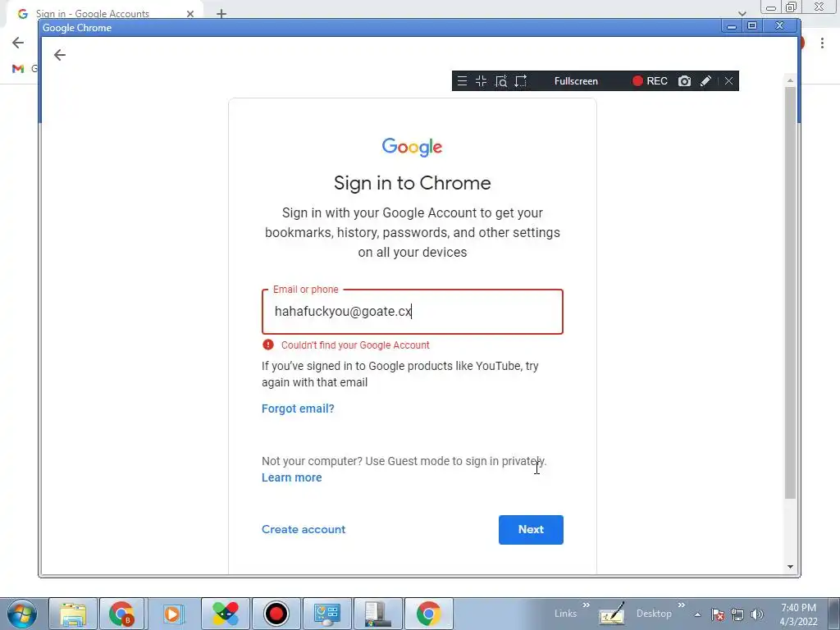Viewport: 840px width, 630px height.
Task: Take a screenshot with the camera icon
Action: [684, 81]
